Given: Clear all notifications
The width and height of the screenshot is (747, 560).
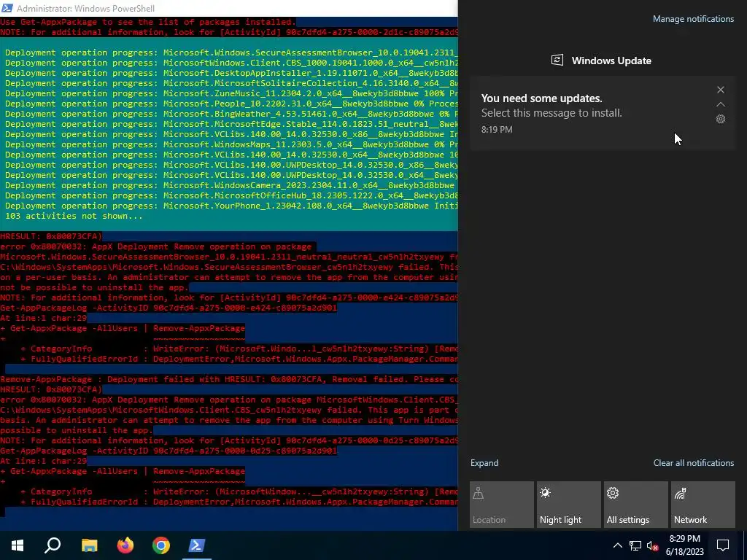Looking at the screenshot, I should click(693, 463).
